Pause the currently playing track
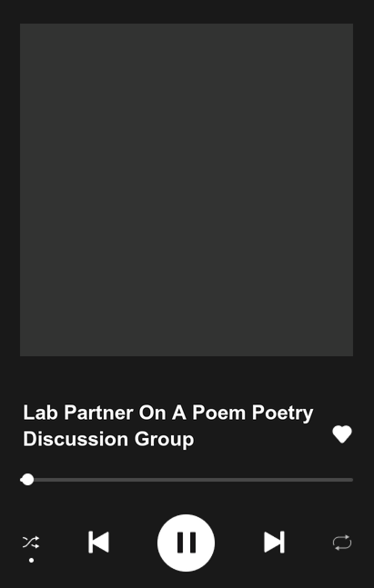 click(x=186, y=543)
